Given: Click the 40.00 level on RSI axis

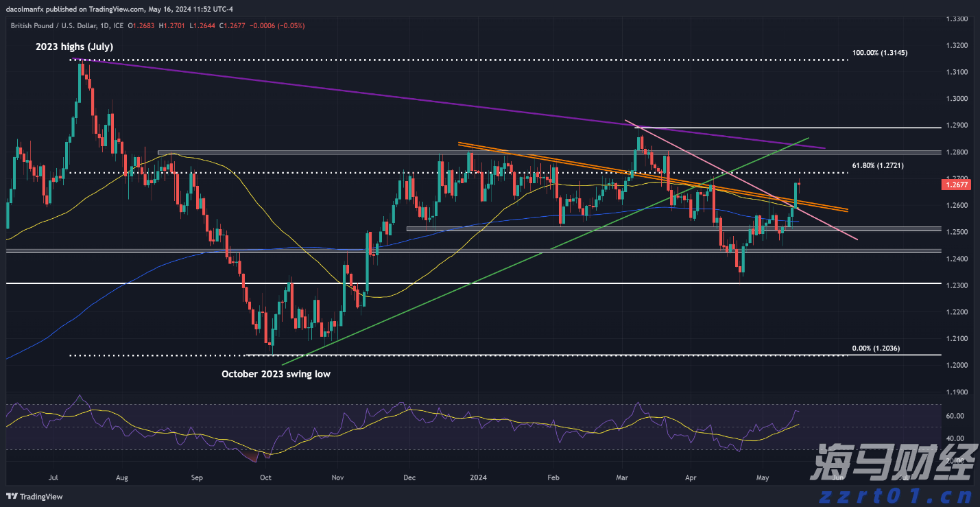Looking at the screenshot, I should click(x=953, y=438).
